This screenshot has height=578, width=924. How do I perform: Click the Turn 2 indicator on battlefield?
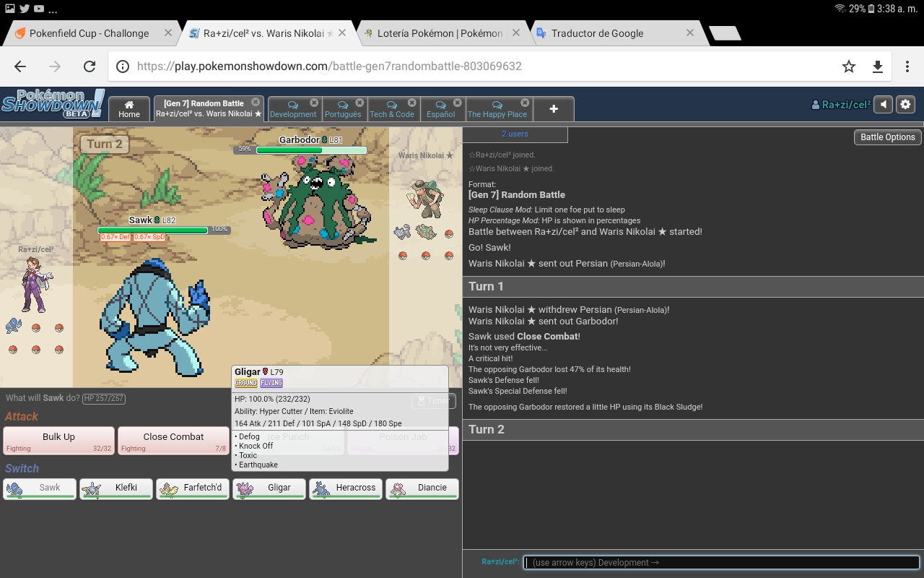pos(104,144)
